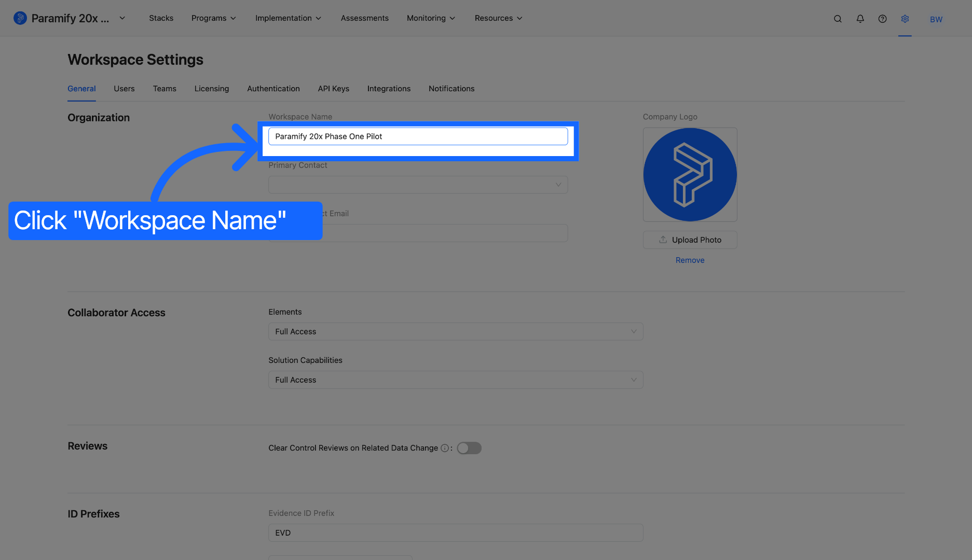This screenshot has height=560, width=972.
Task: Open the BW user avatar menu
Action: (x=936, y=19)
